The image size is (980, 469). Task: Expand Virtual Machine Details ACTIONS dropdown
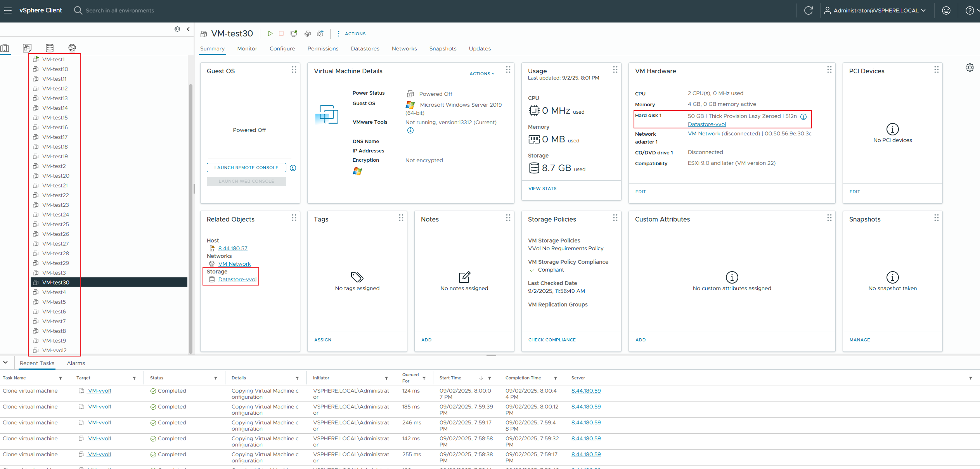(x=482, y=74)
